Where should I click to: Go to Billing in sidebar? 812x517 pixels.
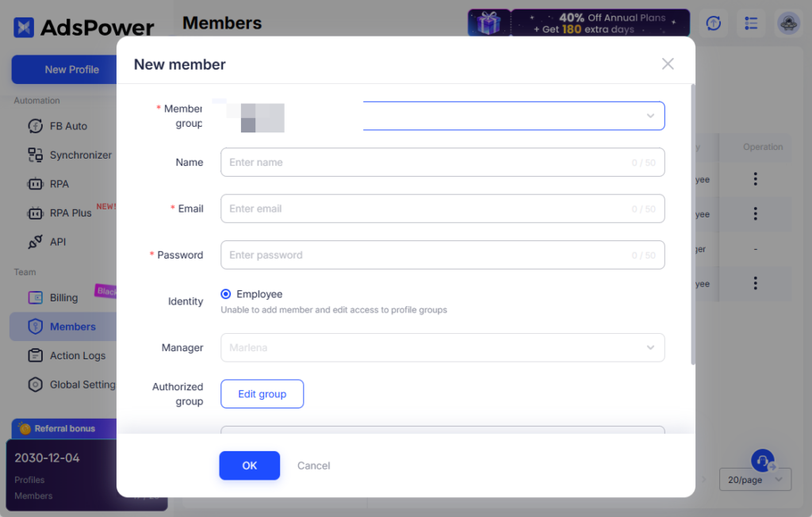(x=63, y=298)
